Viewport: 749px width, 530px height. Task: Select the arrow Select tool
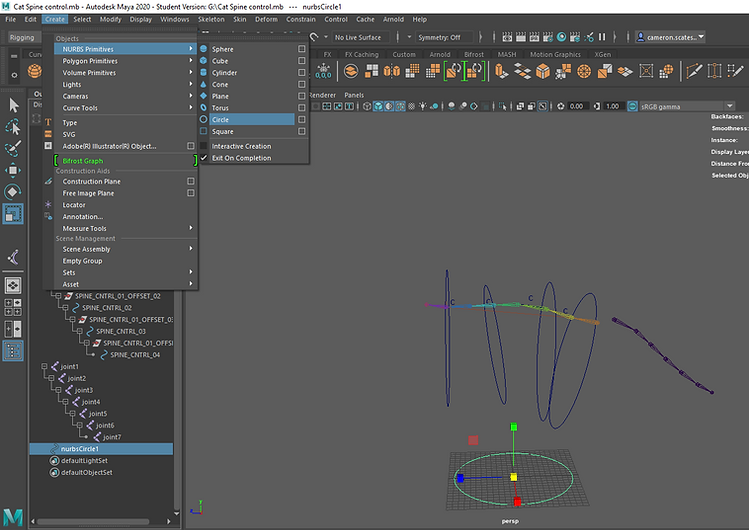[x=13, y=105]
